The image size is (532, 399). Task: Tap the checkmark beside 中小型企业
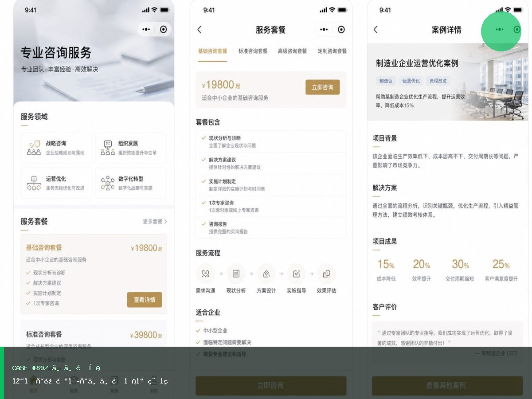198,331
